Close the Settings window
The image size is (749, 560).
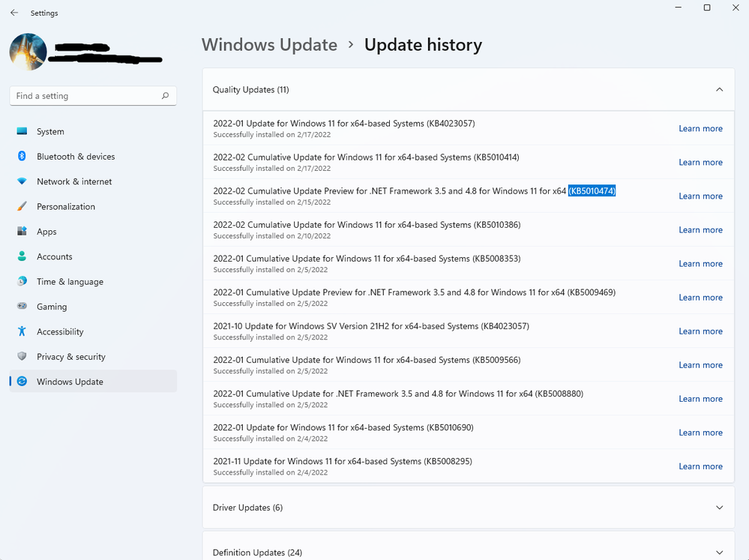coord(736,7)
